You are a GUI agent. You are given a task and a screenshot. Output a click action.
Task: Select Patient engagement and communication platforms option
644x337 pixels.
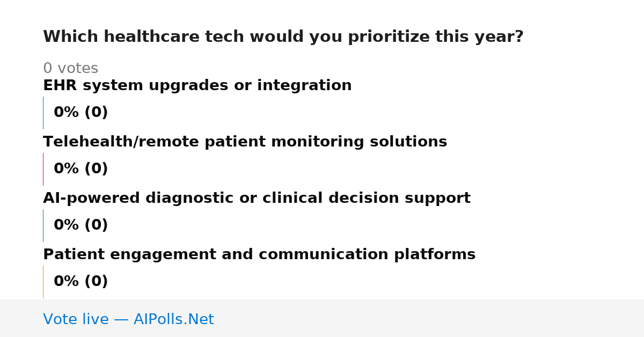tap(259, 255)
